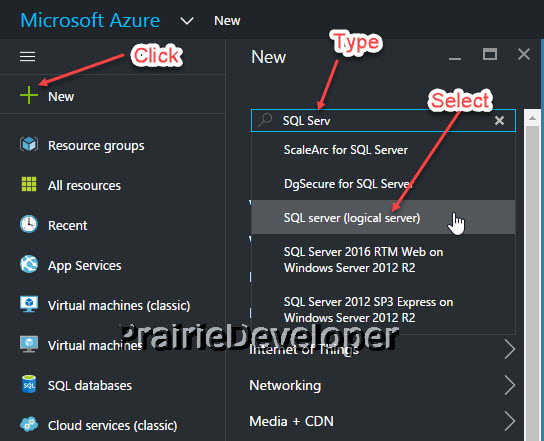Open the Cloud services (classic) icon

[x=29, y=424]
